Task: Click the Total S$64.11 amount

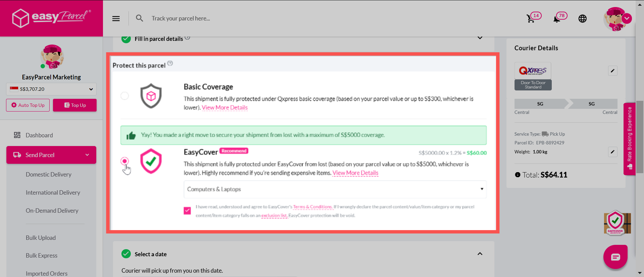Action: (554, 175)
